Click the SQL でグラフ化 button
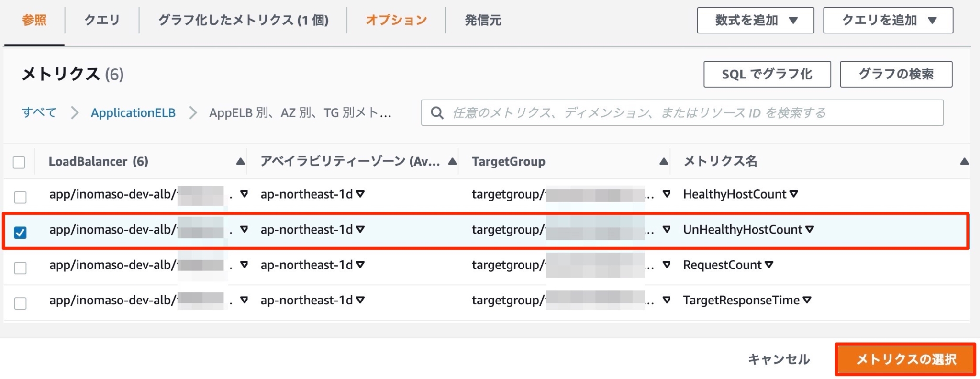Screen dimensions: 980x379 (x=767, y=74)
